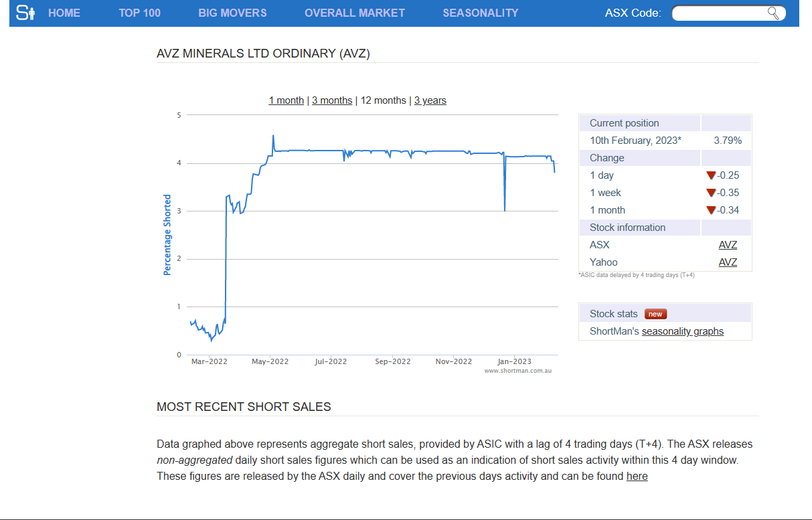Viewport: 812px width, 520px height.
Task: Open ShortMan's seasonality graphs link
Action: (x=682, y=331)
